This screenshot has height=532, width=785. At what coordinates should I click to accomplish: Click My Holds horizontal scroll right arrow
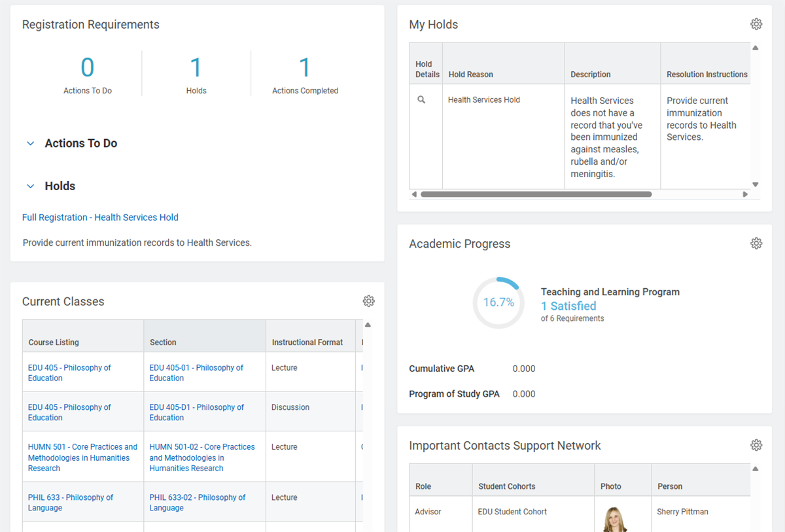tap(745, 194)
